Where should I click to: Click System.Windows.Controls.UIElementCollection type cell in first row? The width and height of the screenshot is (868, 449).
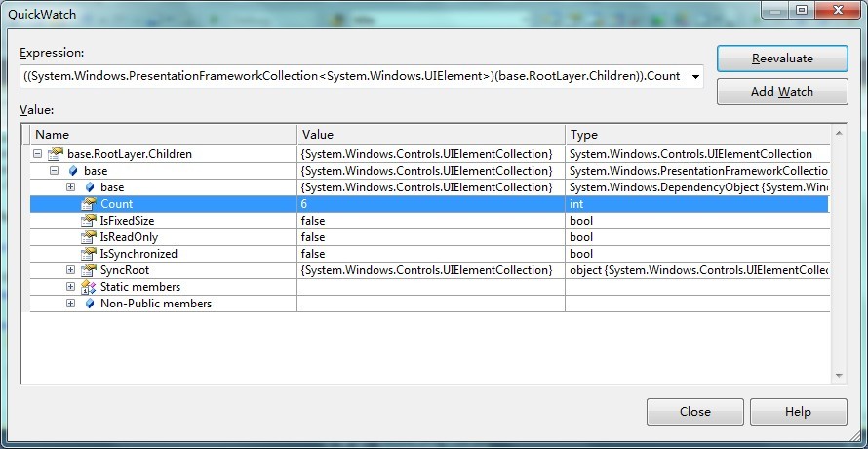coord(697,154)
